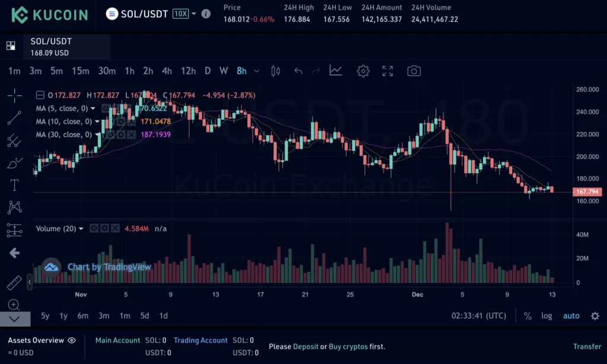Click the 02:33:41 (UTC) timezone clock
Viewport: 607px width, 364px height.
click(x=479, y=316)
